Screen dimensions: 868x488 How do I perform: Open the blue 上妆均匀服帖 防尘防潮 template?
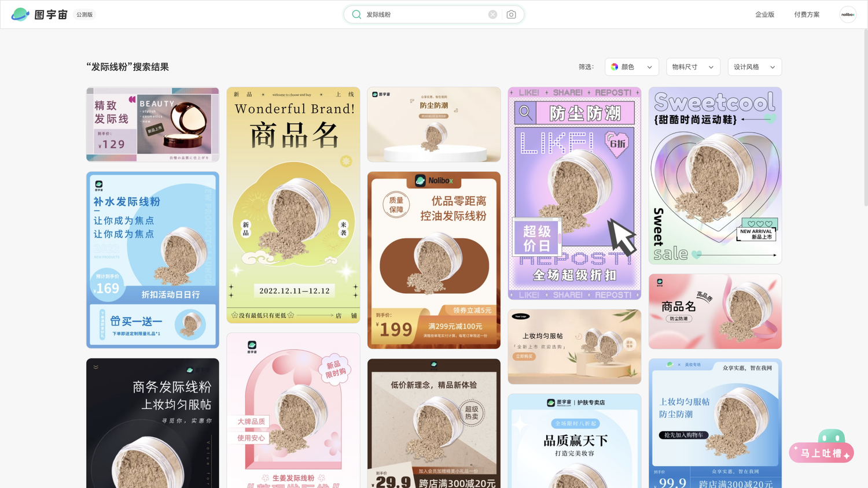click(715, 423)
